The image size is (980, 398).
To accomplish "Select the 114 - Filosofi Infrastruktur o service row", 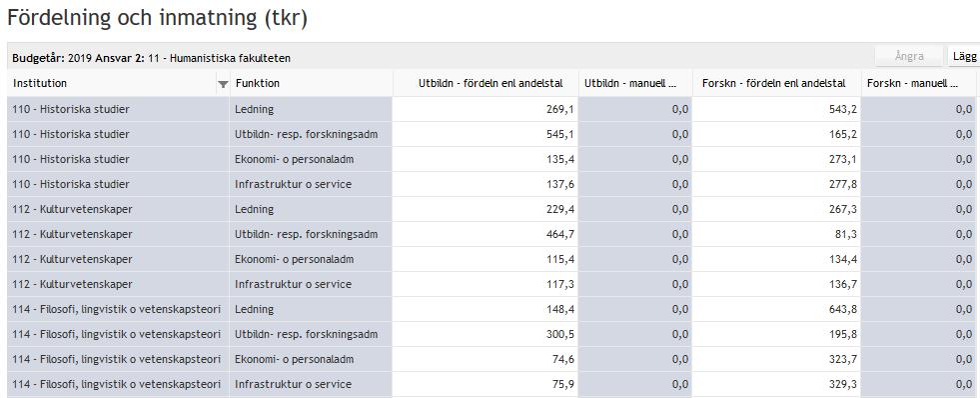I will [491, 385].
